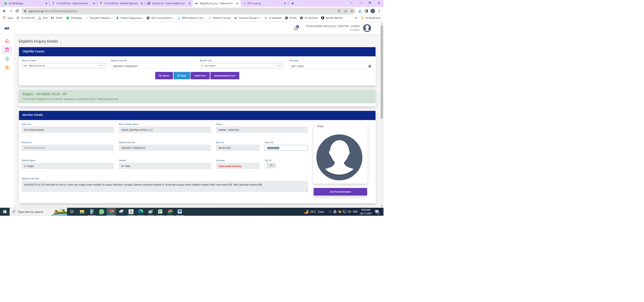644x302 pixels.
Task: Click the user profile avatar icon
Action: pyautogui.click(x=367, y=28)
